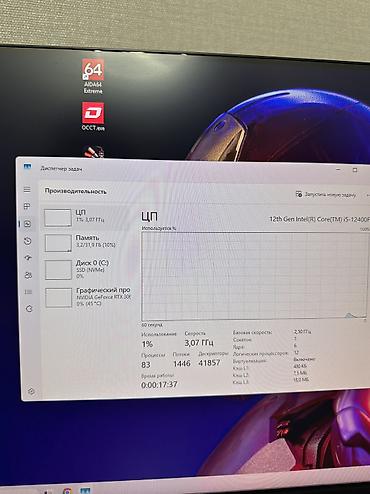
Task: Click the large CPU usage graph
Action: 255,276
